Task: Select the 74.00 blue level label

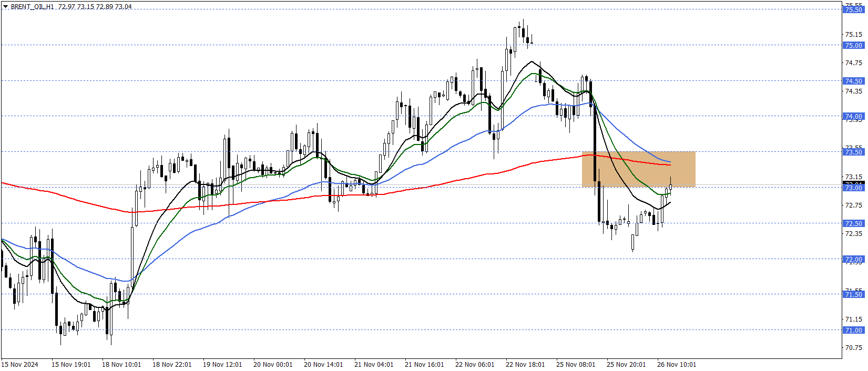Action: (x=853, y=117)
